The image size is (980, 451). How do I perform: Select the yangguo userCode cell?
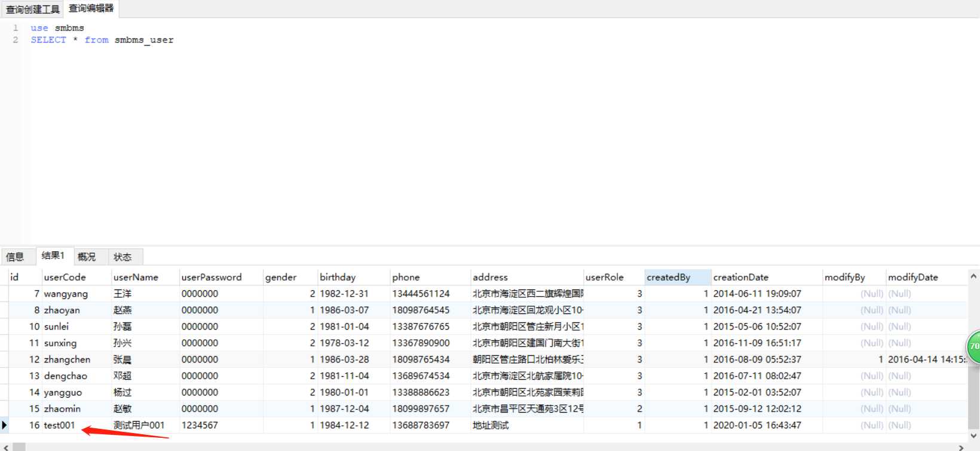click(76, 392)
